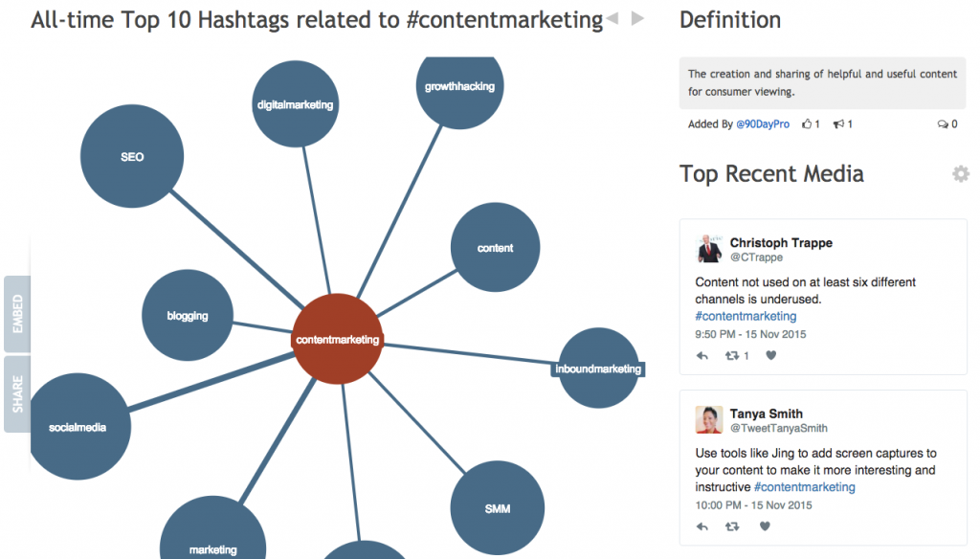Open the SHARE side tab
Viewport: 980px width, 559px height.
coord(17,394)
